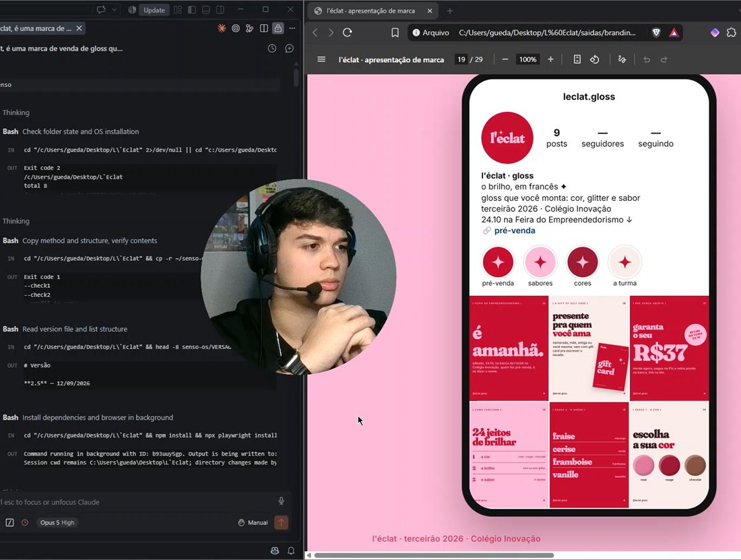Screen dimensions: 741x560
Task: Split the editor with the split icon
Action: (263, 28)
